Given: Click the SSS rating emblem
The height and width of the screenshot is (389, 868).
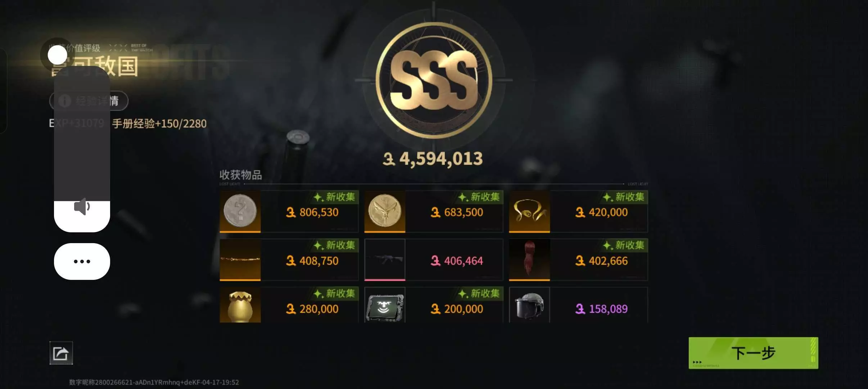Looking at the screenshot, I should 434,80.
